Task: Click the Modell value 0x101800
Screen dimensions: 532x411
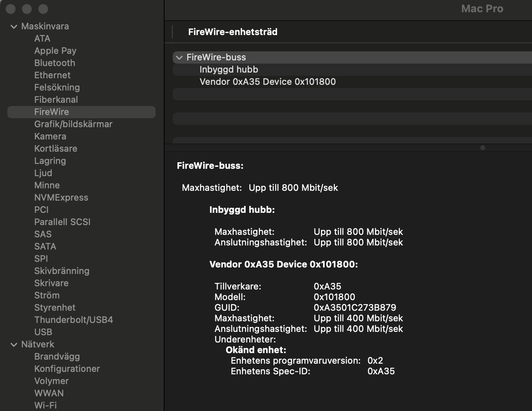Action: point(334,297)
